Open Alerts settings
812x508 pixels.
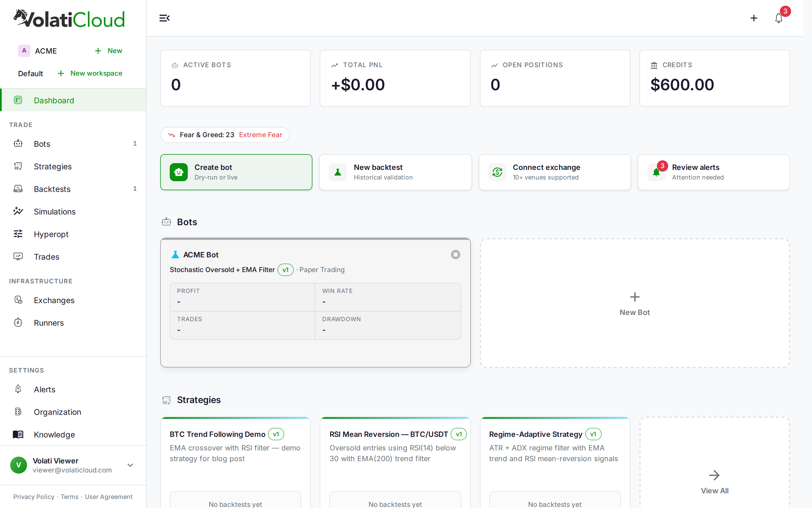(73, 389)
